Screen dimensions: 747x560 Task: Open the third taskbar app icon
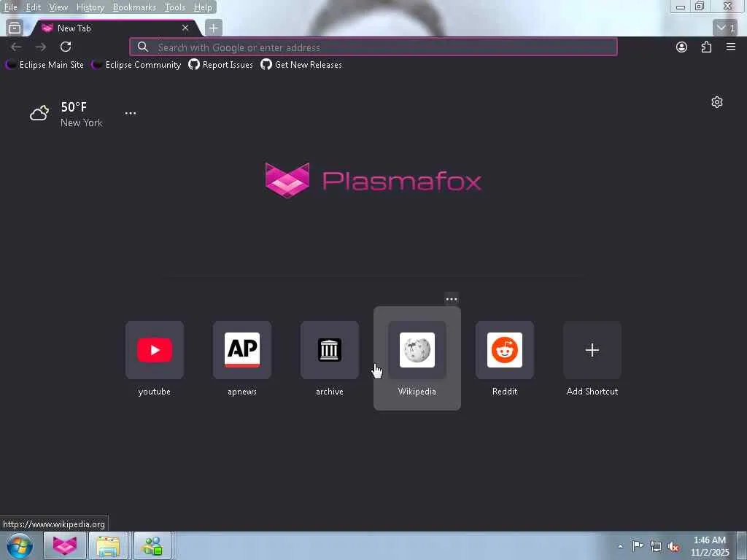click(152, 545)
